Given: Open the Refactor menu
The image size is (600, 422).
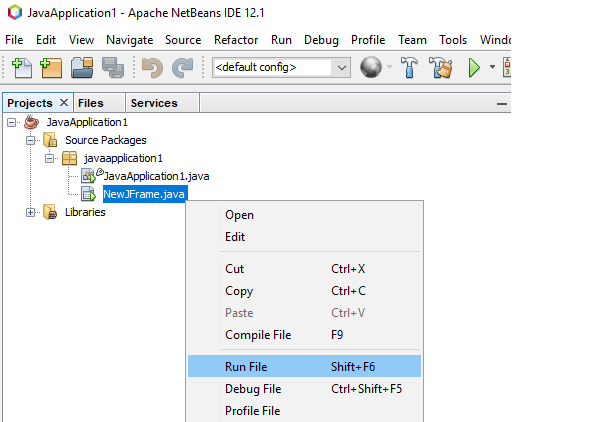Looking at the screenshot, I should (x=235, y=40).
